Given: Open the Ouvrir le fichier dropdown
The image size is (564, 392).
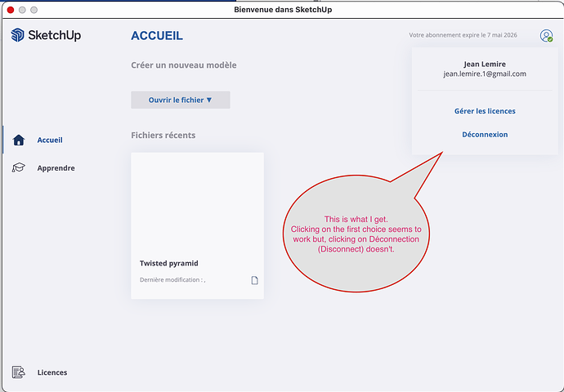Looking at the screenshot, I should point(181,100).
